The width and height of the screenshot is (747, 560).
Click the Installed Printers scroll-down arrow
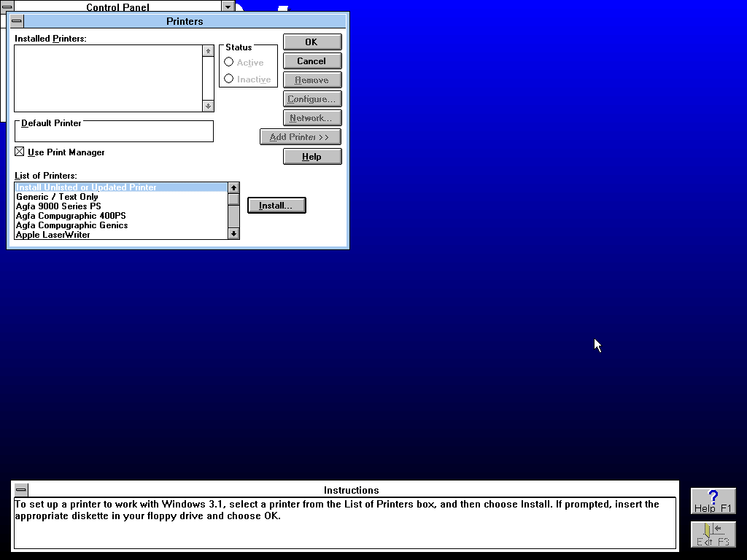pyautogui.click(x=208, y=106)
